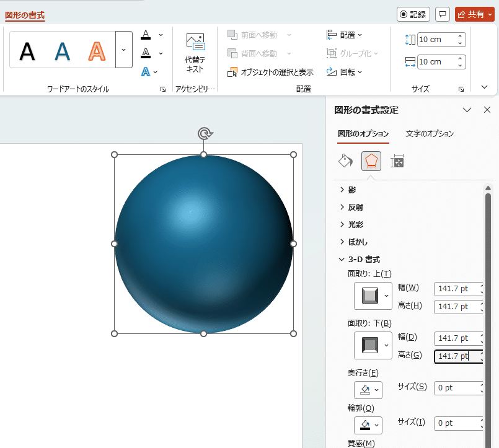Click the 記録 (Record) button
Screen dimensions: 499x448
pos(413,14)
